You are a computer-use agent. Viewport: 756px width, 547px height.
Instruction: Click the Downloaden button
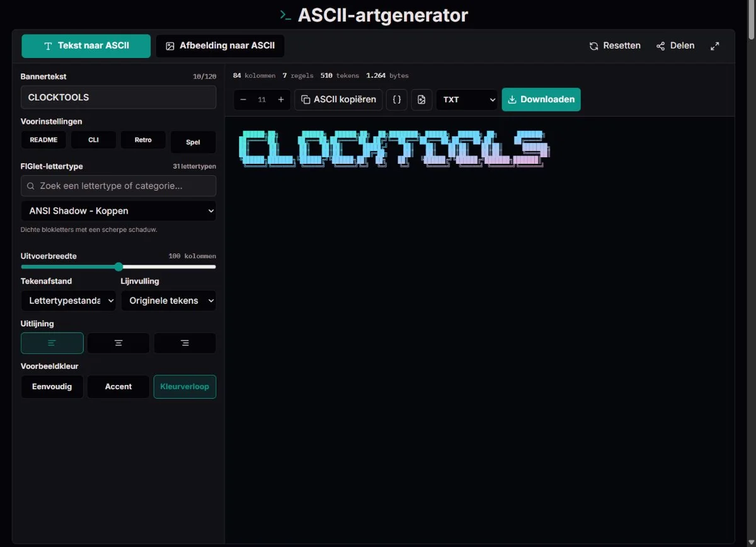pos(541,100)
